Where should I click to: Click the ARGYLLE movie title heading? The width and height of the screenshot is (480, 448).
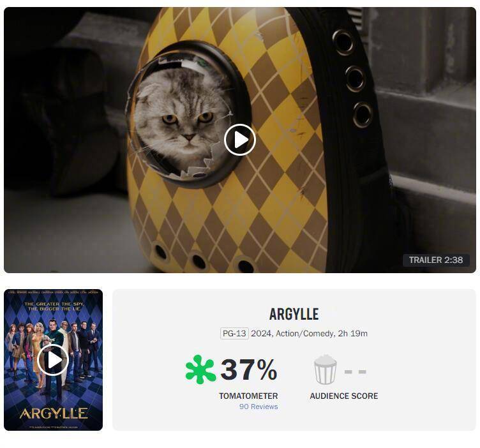coord(294,314)
